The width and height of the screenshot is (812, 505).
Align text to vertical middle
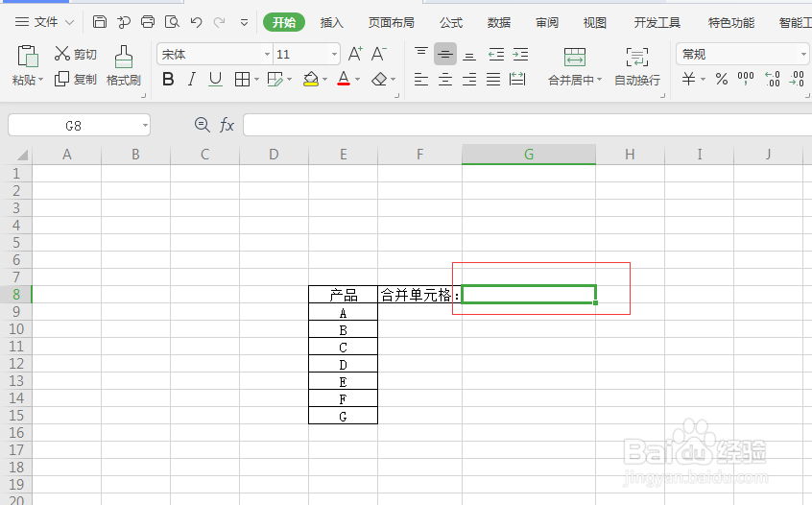[444, 54]
